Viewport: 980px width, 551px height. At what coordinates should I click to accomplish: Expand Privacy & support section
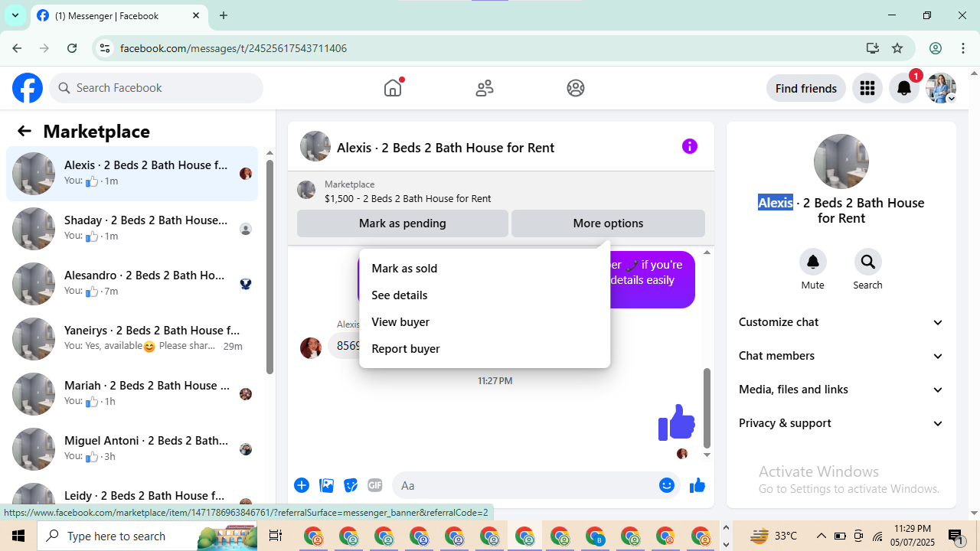(841, 423)
